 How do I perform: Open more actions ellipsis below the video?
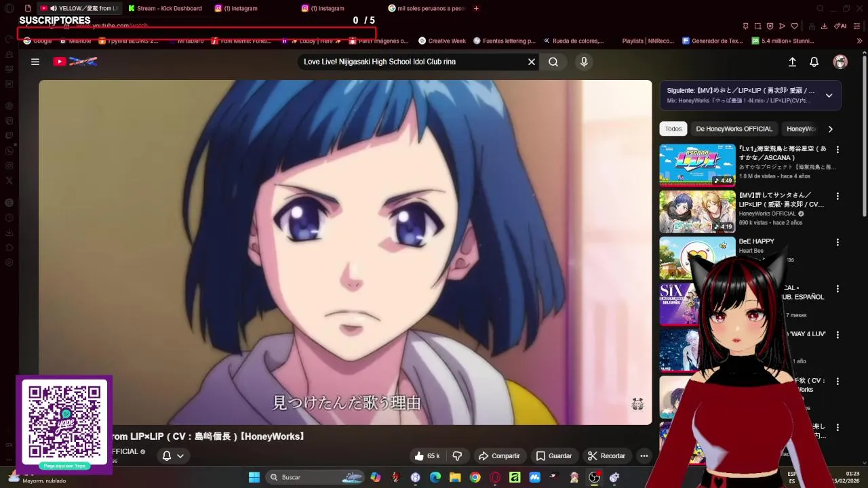click(644, 456)
